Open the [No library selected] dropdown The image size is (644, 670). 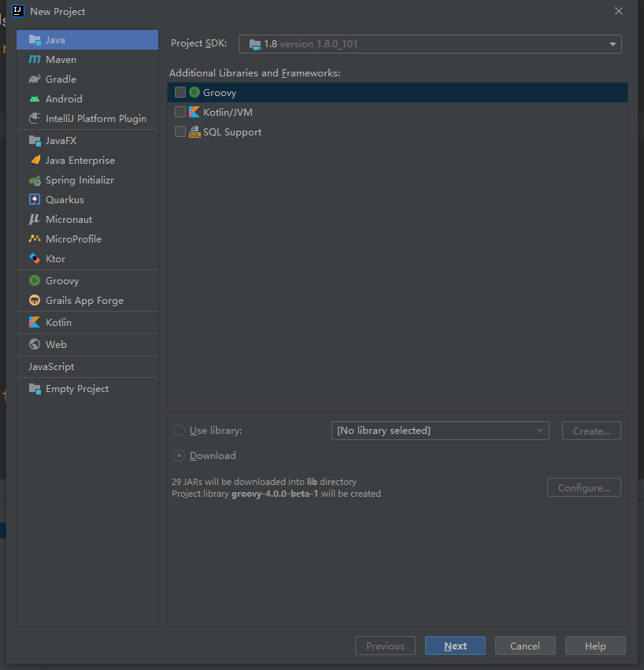click(439, 431)
